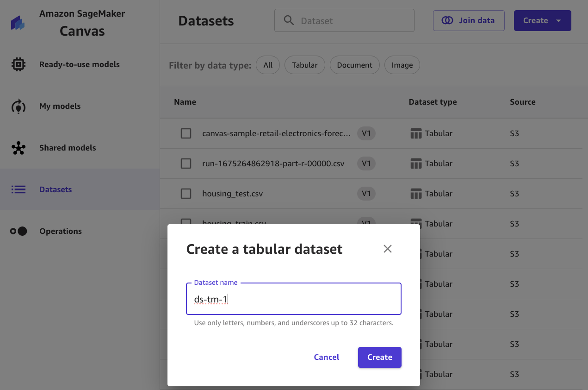The height and width of the screenshot is (390, 588).
Task: Tick the run-1675264862918-part-r-00000.csv checkbox
Action: click(186, 164)
